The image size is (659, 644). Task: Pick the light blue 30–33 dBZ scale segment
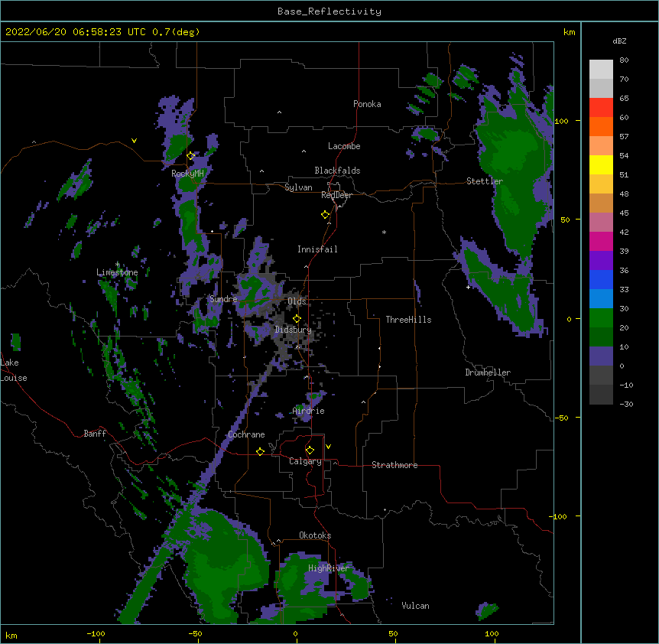click(x=601, y=299)
